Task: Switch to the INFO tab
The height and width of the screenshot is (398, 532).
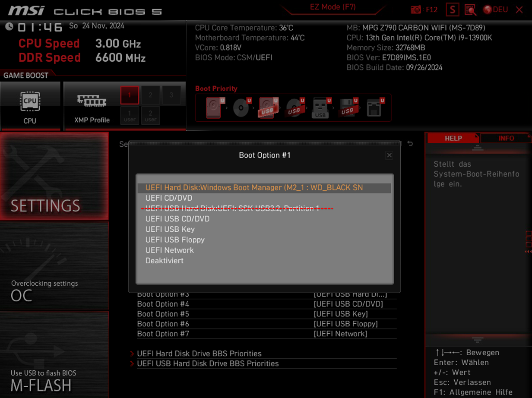Action: [506, 138]
